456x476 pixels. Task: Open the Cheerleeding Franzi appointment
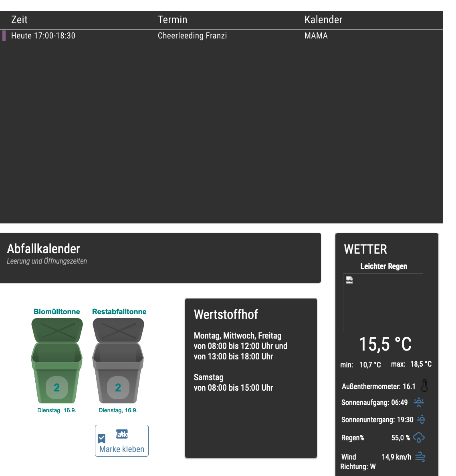[x=192, y=36]
